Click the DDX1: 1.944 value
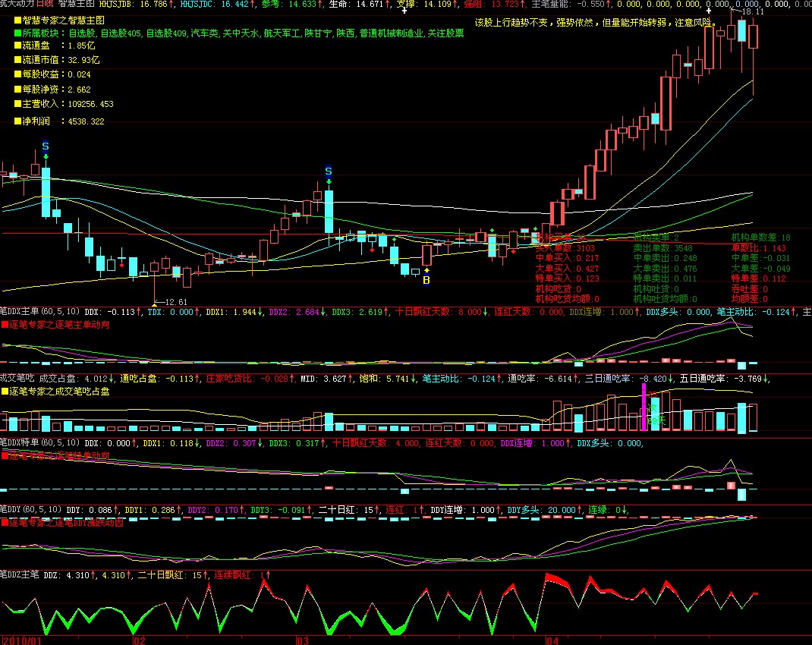Screen dimensions: 812x645 (x=234, y=312)
